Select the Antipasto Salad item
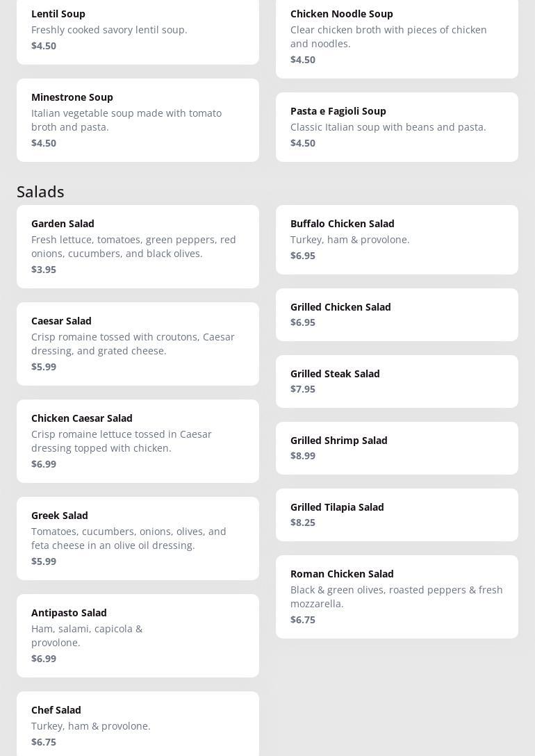 [138, 636]
